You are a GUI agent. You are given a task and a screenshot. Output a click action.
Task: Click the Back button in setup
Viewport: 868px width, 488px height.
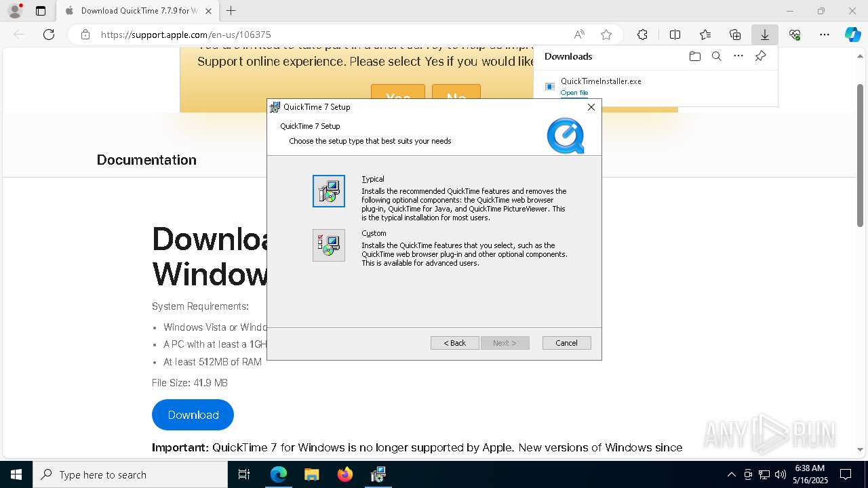pyautogui.click(x=455, y=343)
